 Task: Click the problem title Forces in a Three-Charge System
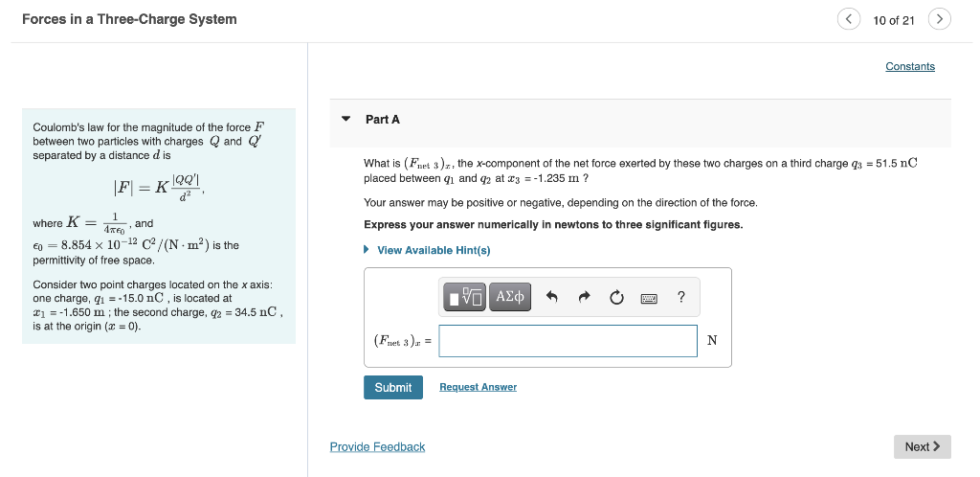click(129, 19)
